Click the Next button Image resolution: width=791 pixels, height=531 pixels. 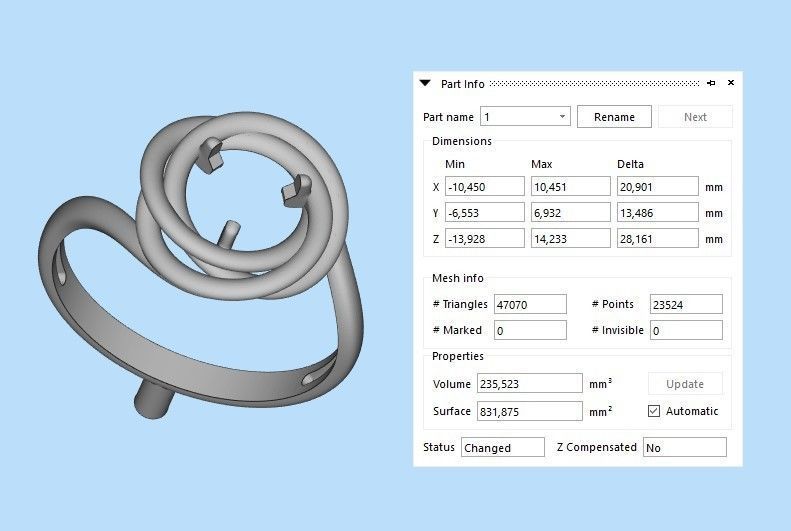coord(695,116)
